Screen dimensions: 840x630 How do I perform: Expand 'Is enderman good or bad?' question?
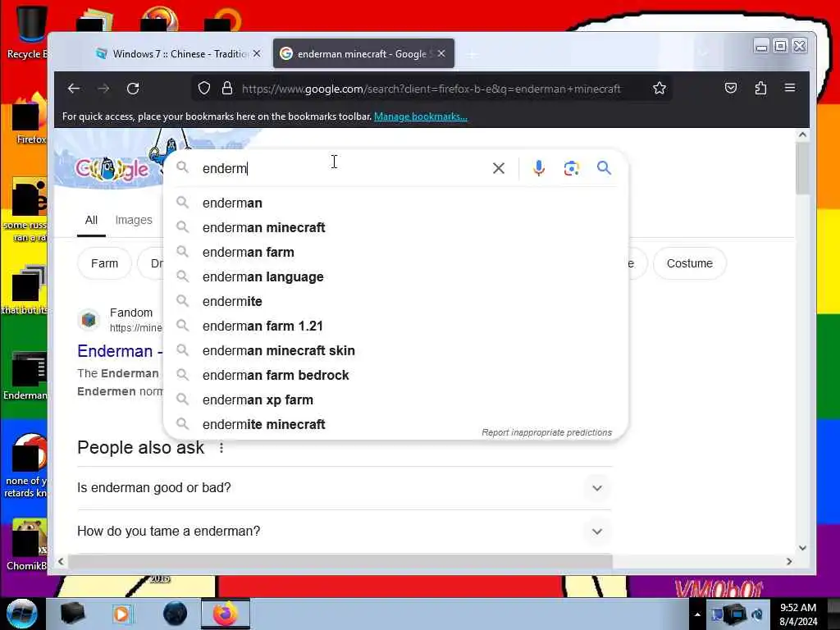tap(344, 488)
